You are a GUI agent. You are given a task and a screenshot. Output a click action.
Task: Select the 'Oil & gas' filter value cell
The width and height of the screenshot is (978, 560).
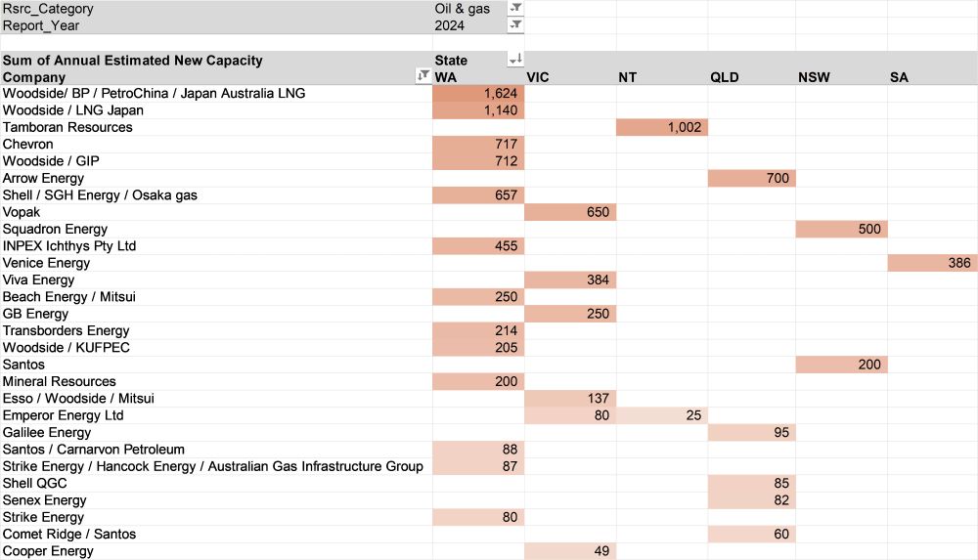coord(470,9)
